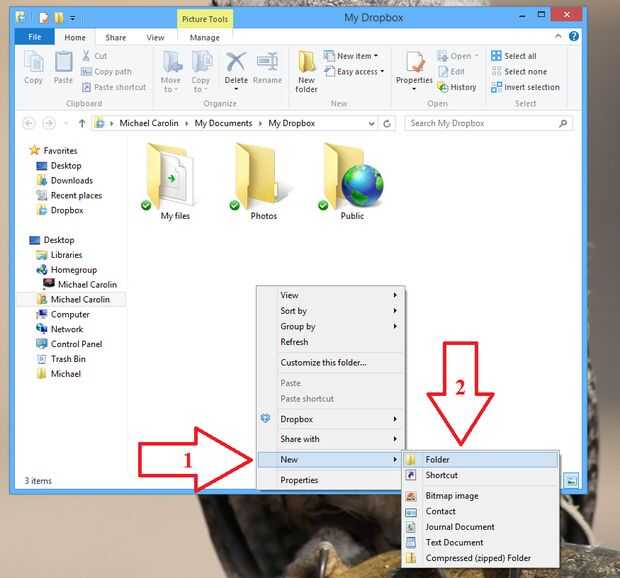Screen dimensions: 620x578
Task: Choose Text Document in the New submenu
Action: click(481, 542)
